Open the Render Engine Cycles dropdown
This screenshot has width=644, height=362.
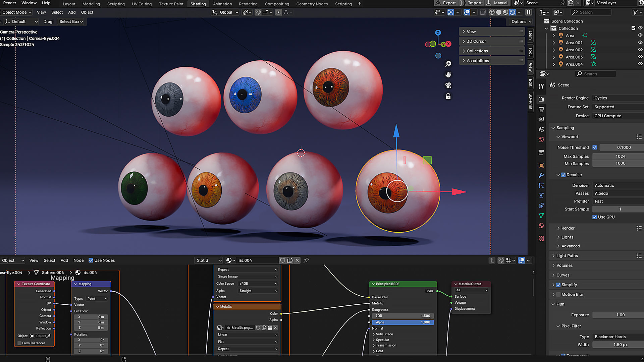coord(618,98)
